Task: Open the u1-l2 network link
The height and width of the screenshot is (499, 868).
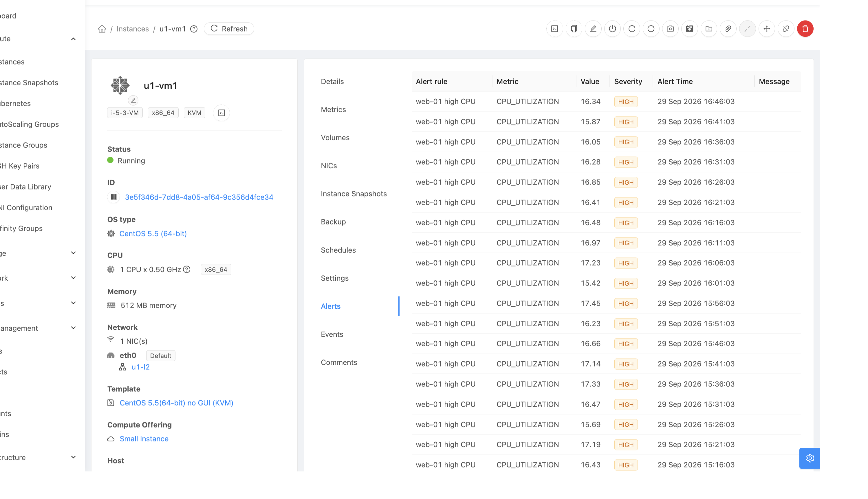Action: pyautogui.click(x=141, y=367)
